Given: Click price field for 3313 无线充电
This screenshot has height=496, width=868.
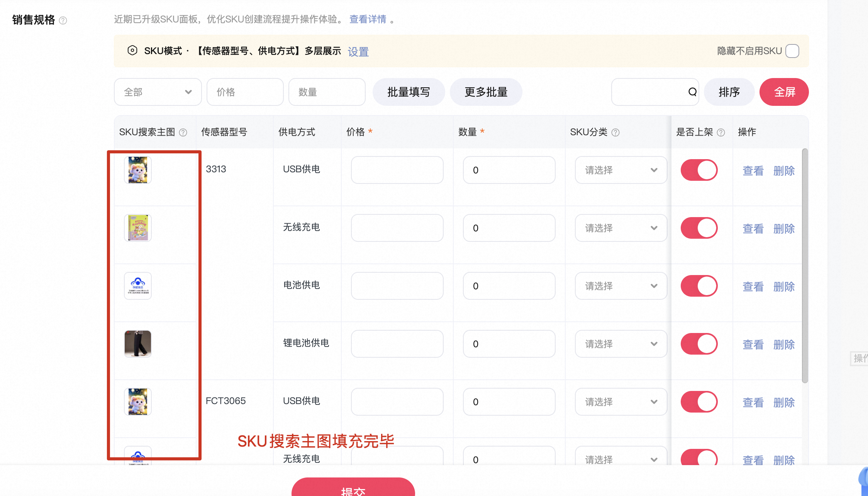Looking at the screenshot, I should click(x=397, y=228).
